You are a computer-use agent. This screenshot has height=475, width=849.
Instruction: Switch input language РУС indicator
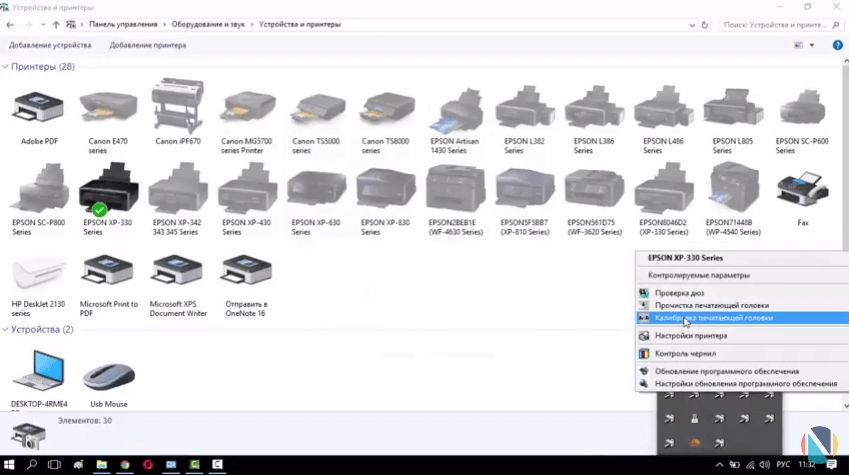click(x=783, y=465)
